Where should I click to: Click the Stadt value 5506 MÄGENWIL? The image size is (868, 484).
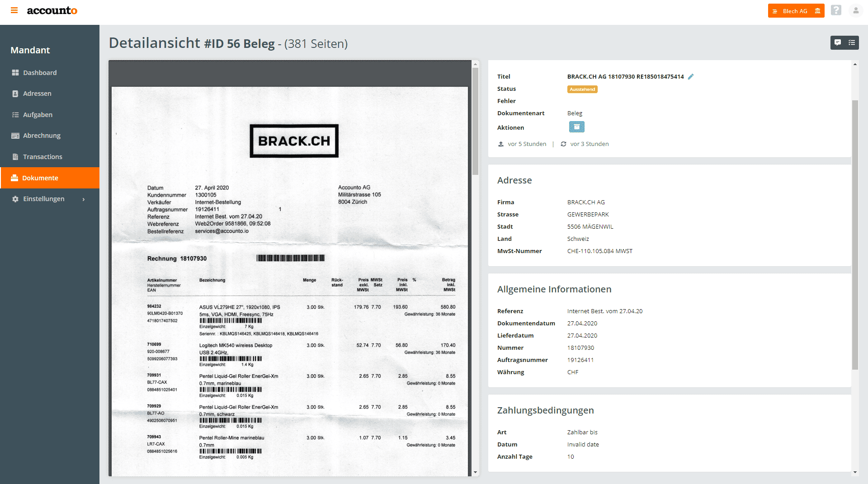coord(590,227)
